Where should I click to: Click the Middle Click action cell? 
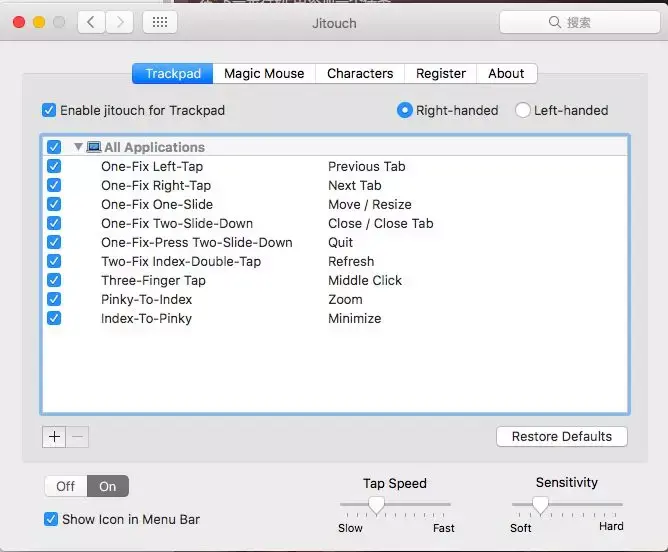(365, 280)
